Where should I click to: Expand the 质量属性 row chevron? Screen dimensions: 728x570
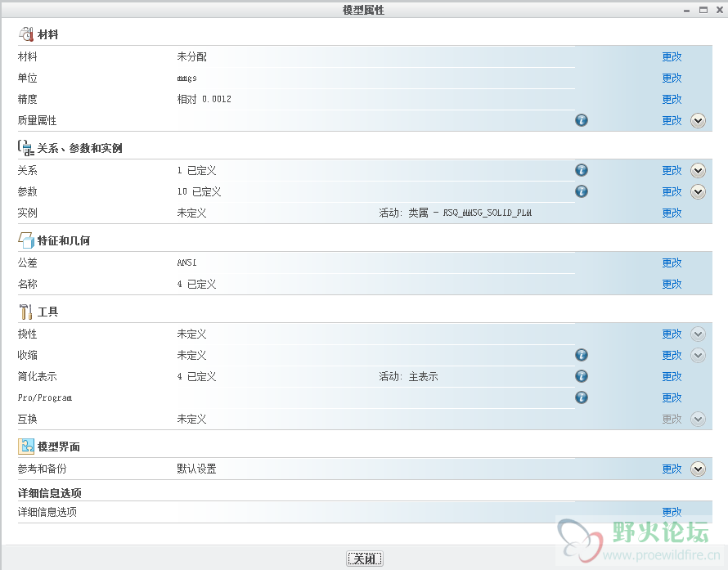pos(698,121)
